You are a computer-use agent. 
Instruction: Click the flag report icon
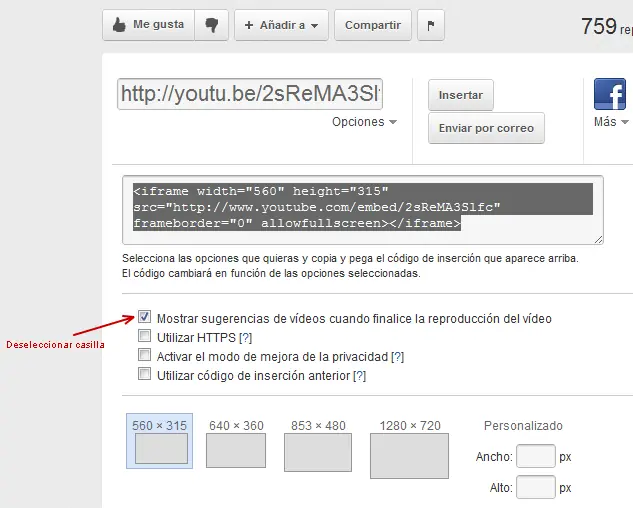[431, 25]
